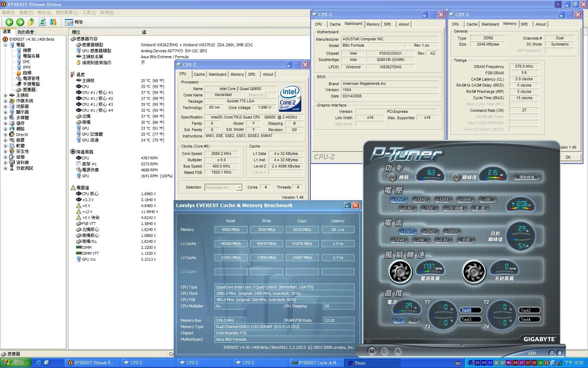Image resolution: width=588 pixels, height=368 pixels.
Task: Select the 電源管理 power management tree icon
Action: (19, 79)
